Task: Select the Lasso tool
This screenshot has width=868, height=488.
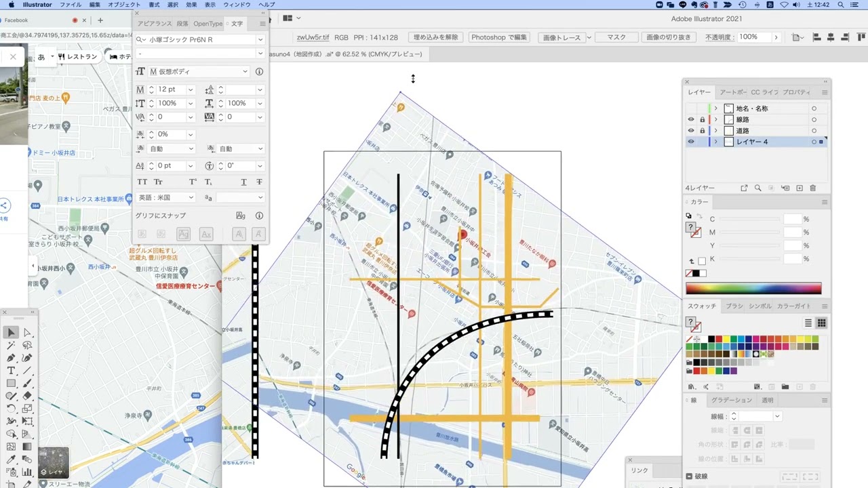Action: tap(27, 345)
